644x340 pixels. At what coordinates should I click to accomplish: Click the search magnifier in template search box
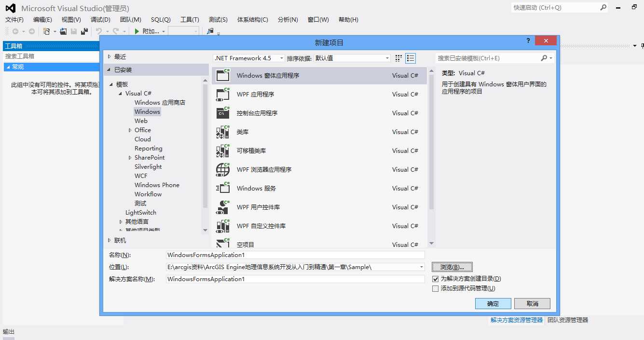coord(544,58)
